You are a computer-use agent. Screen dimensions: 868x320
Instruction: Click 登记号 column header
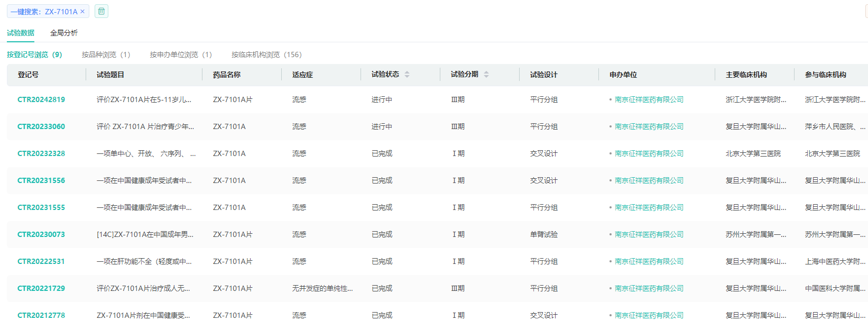(x=28, y=75)
